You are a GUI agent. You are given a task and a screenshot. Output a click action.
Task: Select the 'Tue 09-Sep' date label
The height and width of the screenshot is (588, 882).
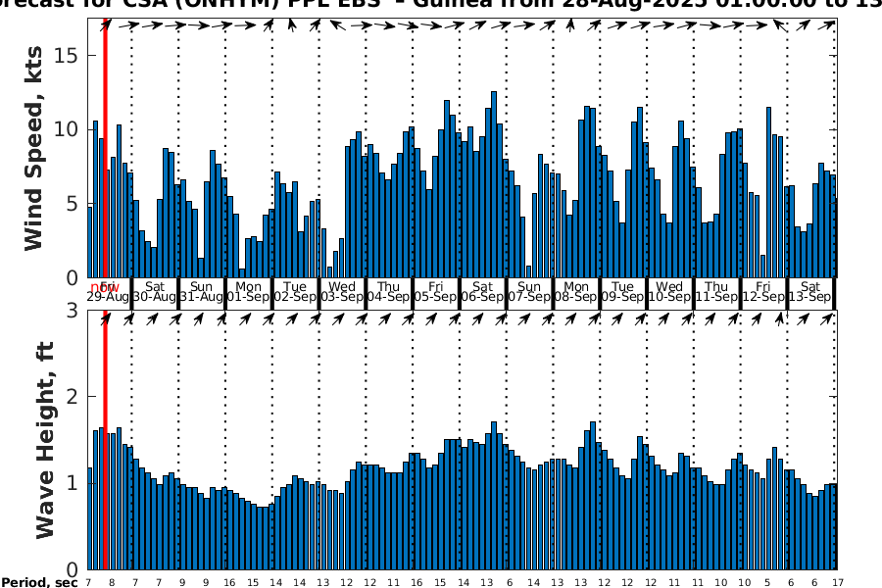(x=622, y=291)
